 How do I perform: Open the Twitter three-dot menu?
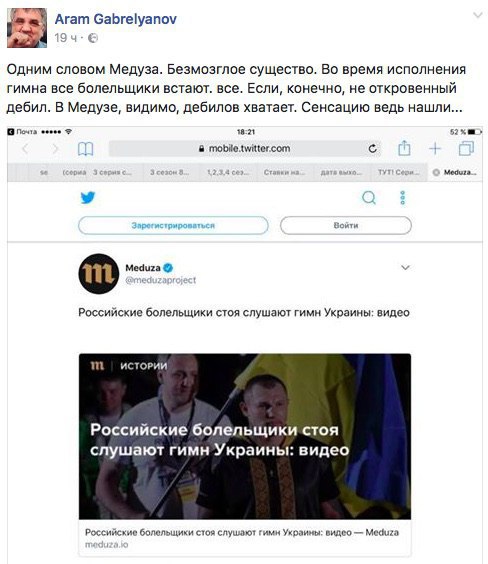(402, 197)
